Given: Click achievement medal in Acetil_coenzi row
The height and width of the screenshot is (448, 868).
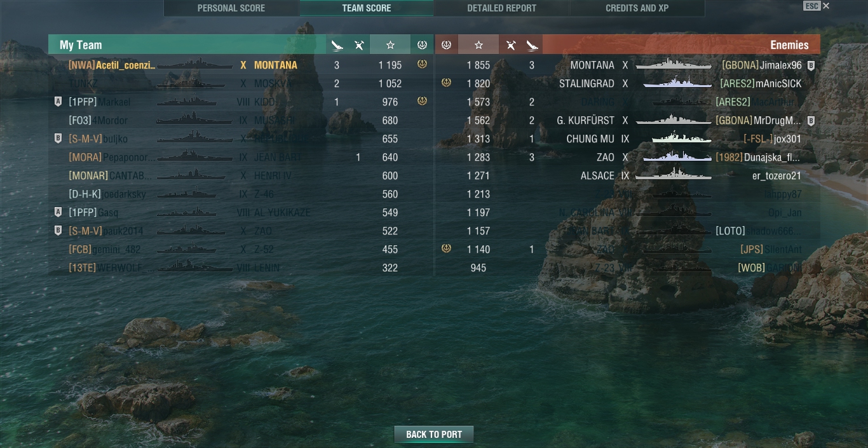Looking at the screenshot, I should point(422,64).
